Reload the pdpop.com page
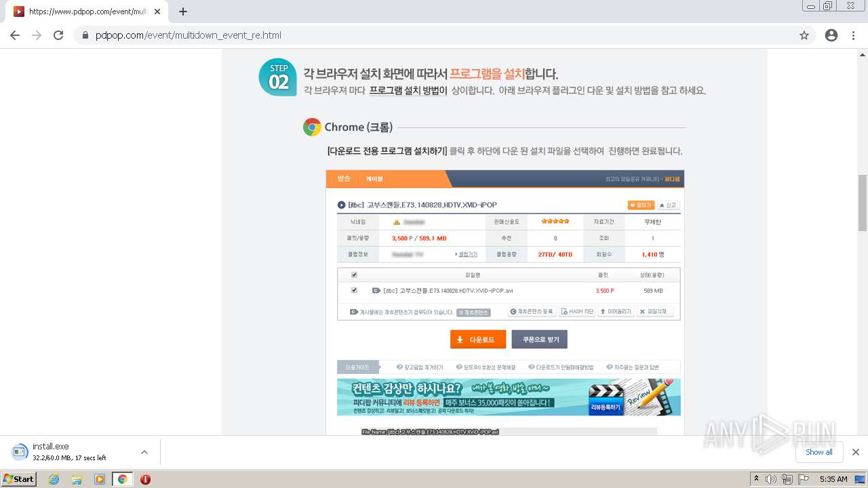The height and width of the screenshot is (488, 868). coord(58,35)
